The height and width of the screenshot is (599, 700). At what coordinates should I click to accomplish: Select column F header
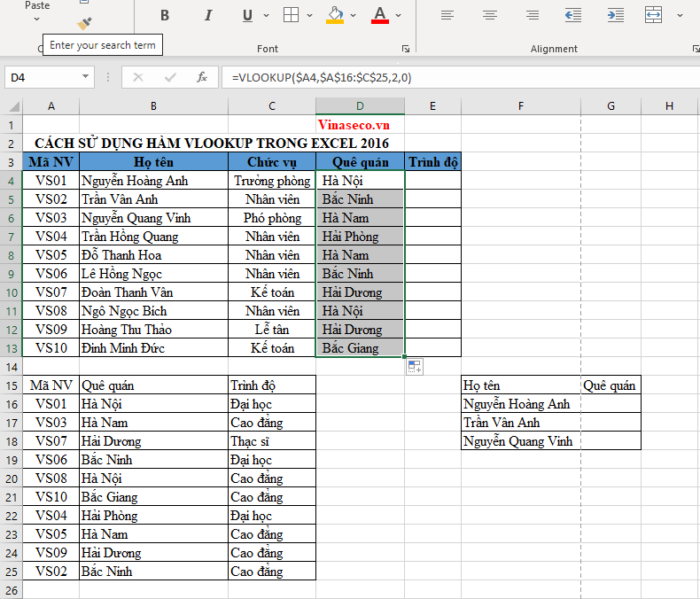[521, 106]
